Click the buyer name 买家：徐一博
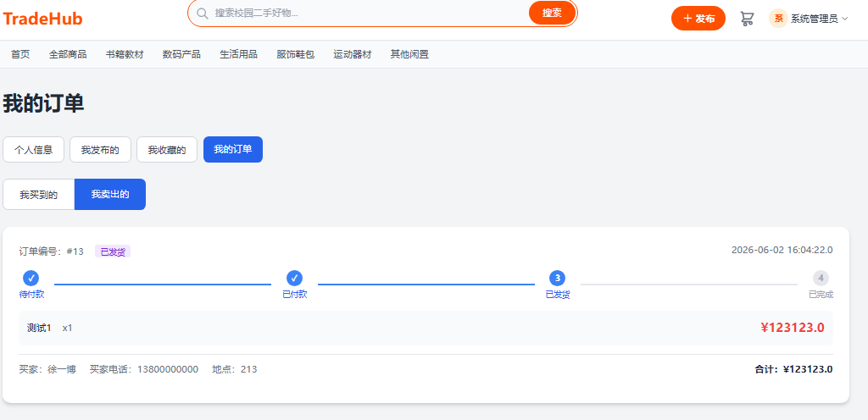Screen dimensions: 868x420 pyautogui.click(x=47, y=369)
